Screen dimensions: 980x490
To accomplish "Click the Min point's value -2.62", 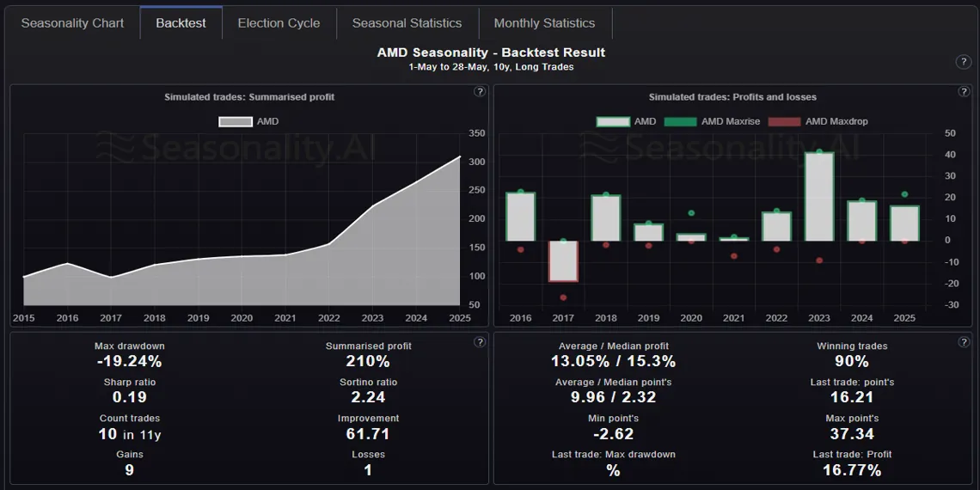I will point(613,434).
